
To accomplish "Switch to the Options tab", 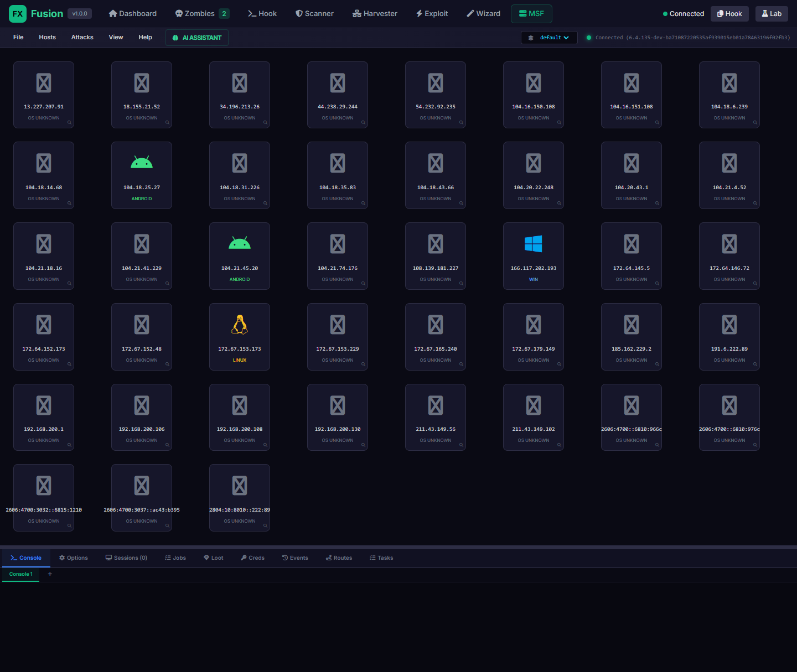I will tap(74, 558).
